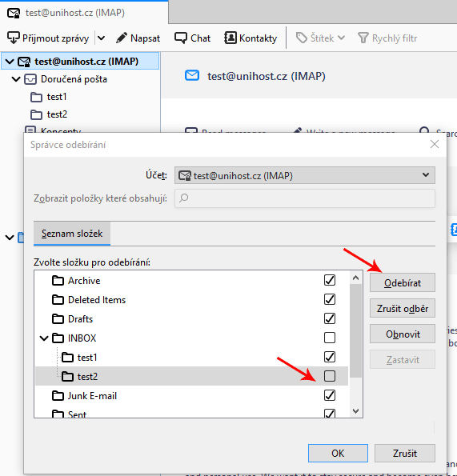The height and width of the screenshot is (476, 457).
Task: Confirm with the OK button
Action: pyautogui.click(x=338, y=454)
